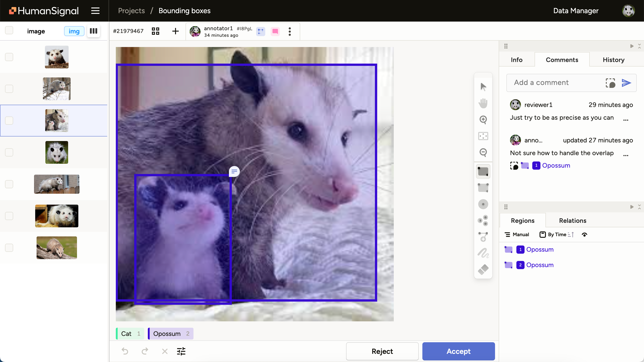Choose the ellipse region tool
This screenshot has width=644, height=362.
483,204
